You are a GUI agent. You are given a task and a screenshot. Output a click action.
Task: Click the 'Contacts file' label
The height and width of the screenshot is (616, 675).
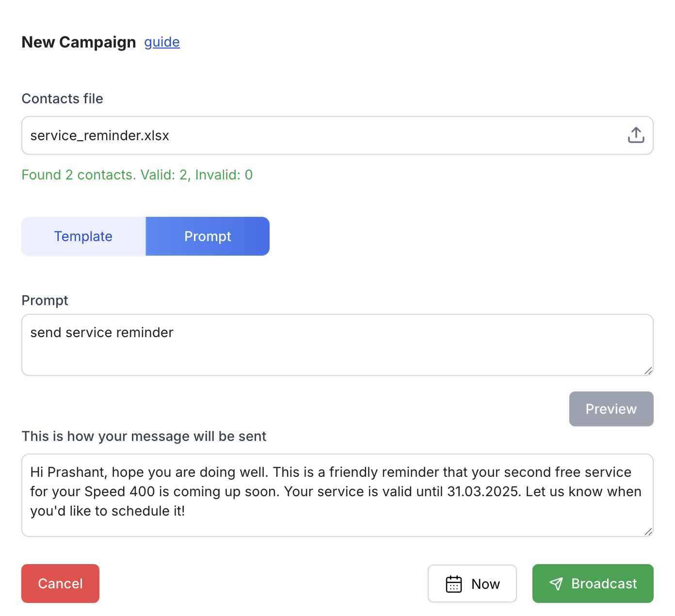coord(63,98)
